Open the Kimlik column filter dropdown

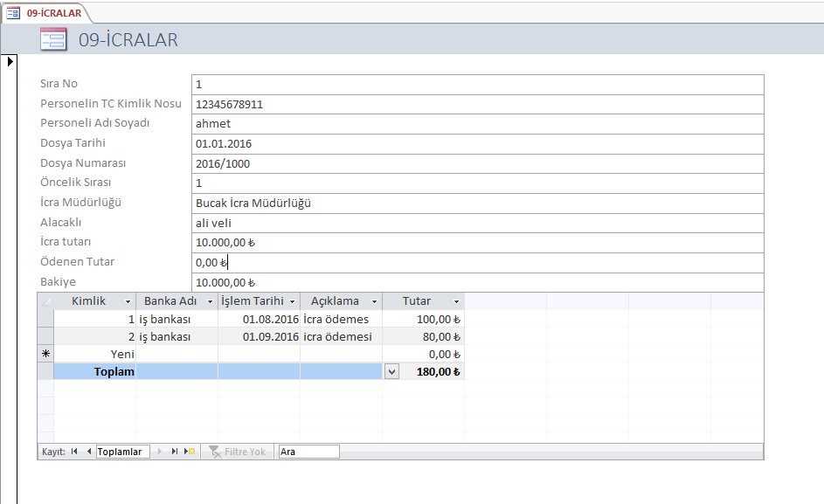pos(128,301)
